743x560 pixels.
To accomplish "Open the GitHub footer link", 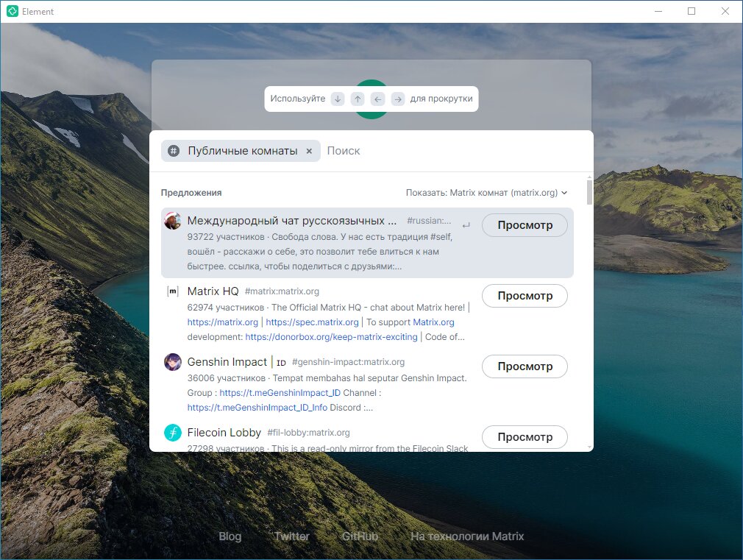I will point(360,536).
